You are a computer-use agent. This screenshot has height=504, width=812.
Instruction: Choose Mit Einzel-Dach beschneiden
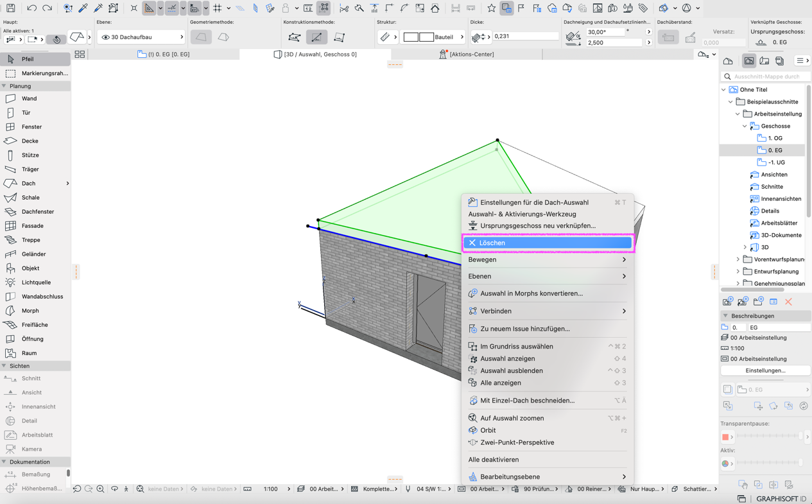coord(548,401)
